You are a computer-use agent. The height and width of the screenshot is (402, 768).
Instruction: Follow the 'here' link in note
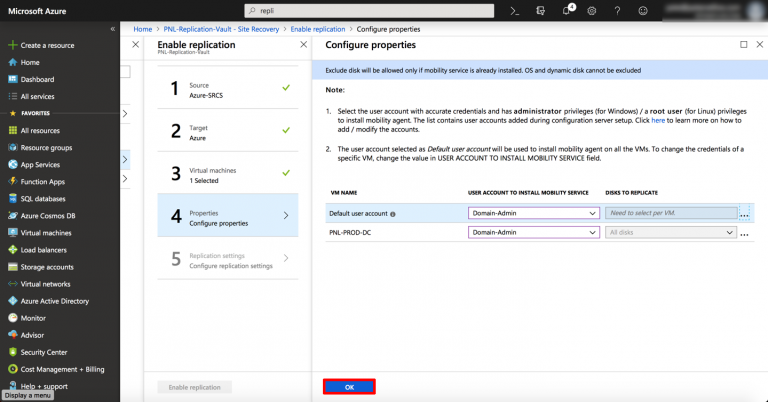(658, 120)
